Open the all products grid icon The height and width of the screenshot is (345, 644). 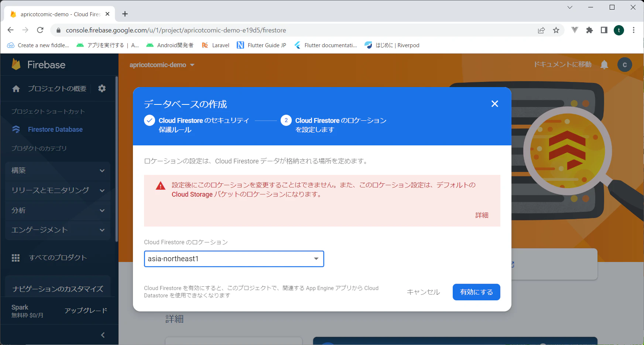pos(16,258)
